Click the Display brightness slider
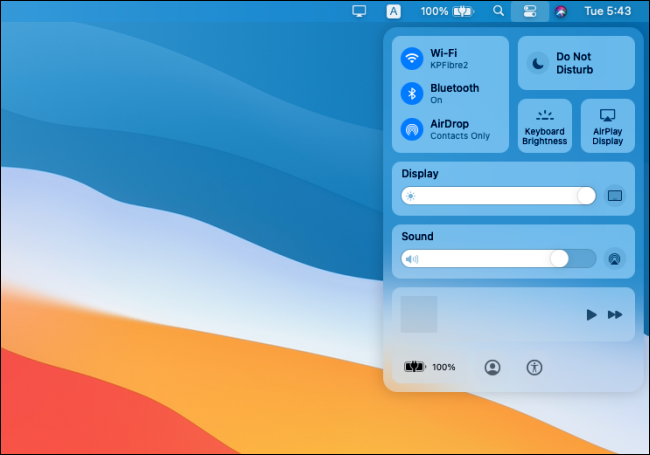The height and width of the screenshot is (455, 650). point(498,196)
